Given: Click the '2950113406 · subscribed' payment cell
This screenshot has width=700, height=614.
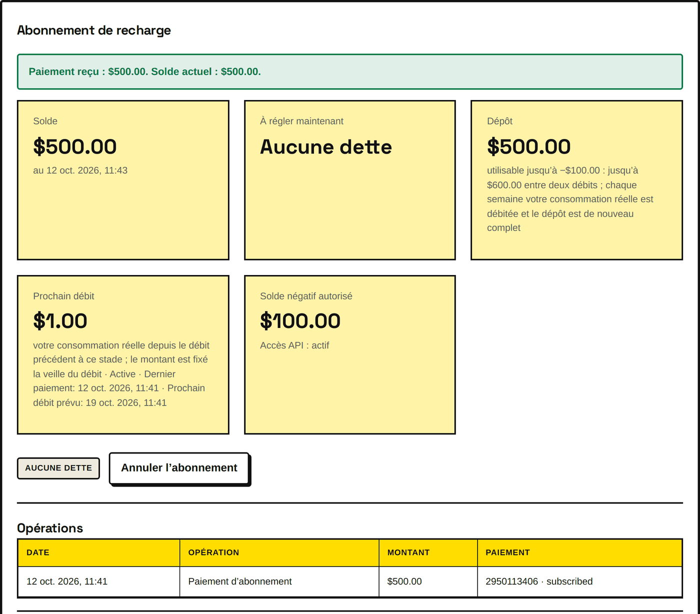Looking at the screenshot, I should click(579, 581).
